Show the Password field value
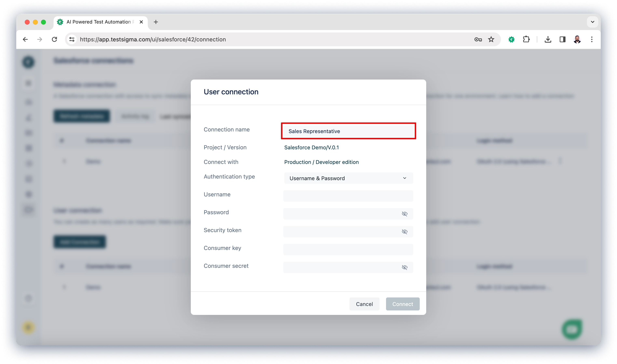Viewport: 617px width, 364px height. click(x=405, y=214)
